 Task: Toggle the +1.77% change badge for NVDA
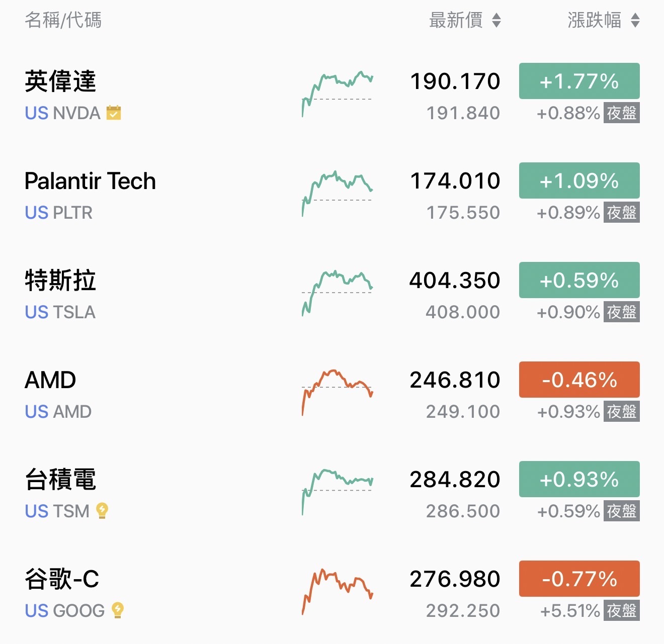(x=579, y=81)
